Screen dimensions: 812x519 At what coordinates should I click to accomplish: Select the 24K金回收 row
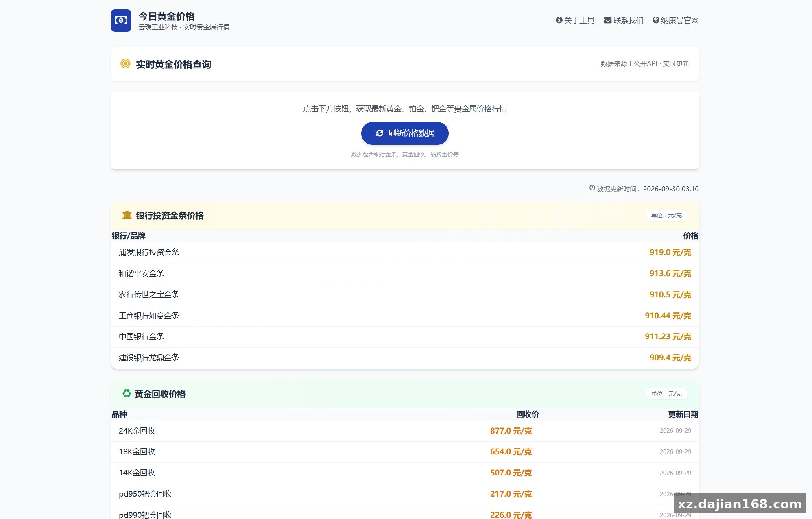click(405, 431)
